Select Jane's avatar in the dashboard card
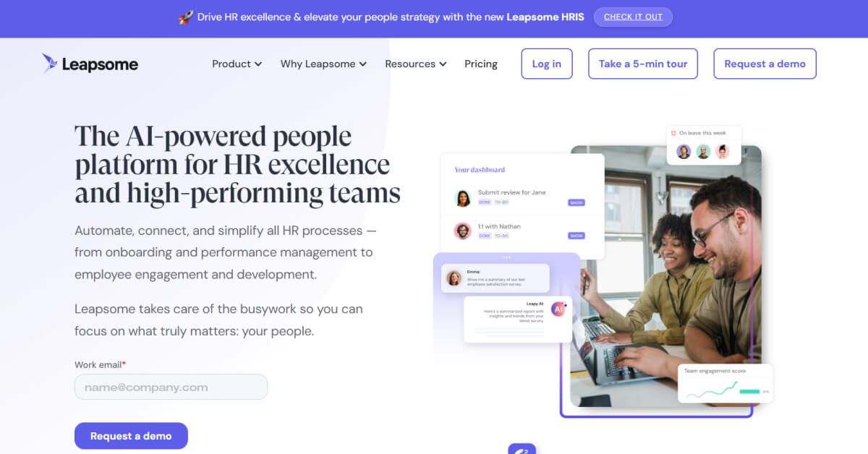Image resolution: width=868 pixels, height=454 pixels. click(x=463, y=197)
